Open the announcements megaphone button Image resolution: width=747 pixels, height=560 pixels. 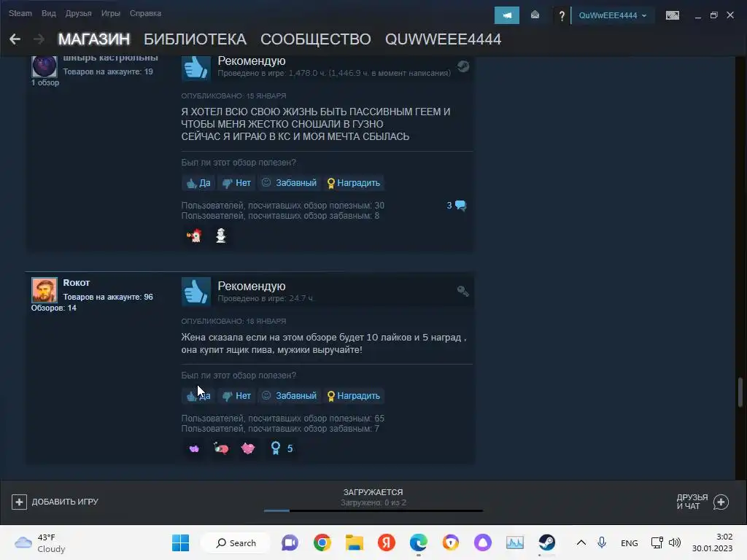click(x=507, y=15)
